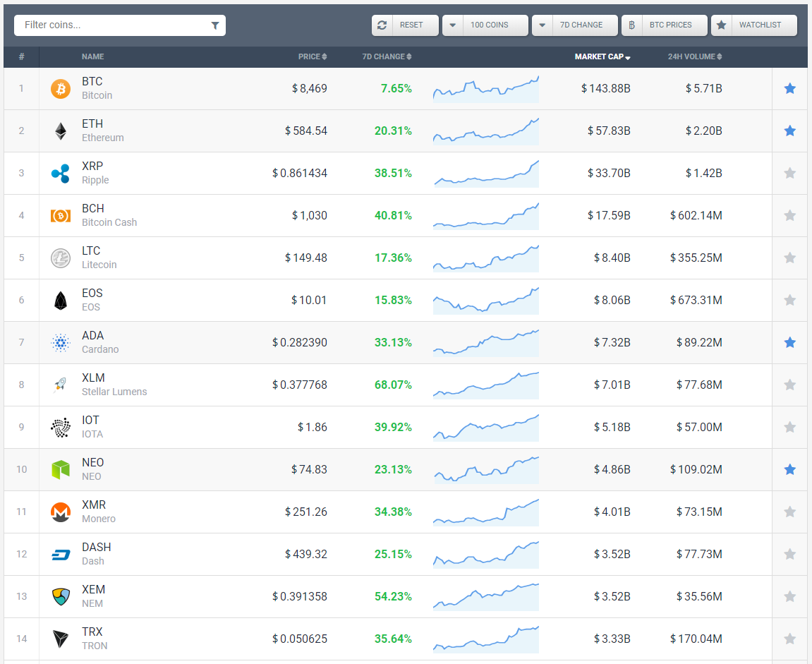Click the Monero logo icon
The width and height of the screenshot is (812, 664).
pos(61,512)
